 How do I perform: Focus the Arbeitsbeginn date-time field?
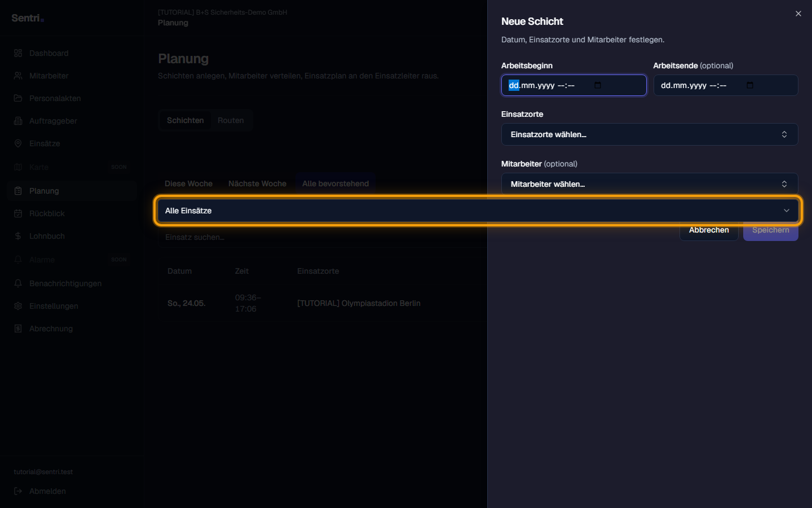(574, 85)
